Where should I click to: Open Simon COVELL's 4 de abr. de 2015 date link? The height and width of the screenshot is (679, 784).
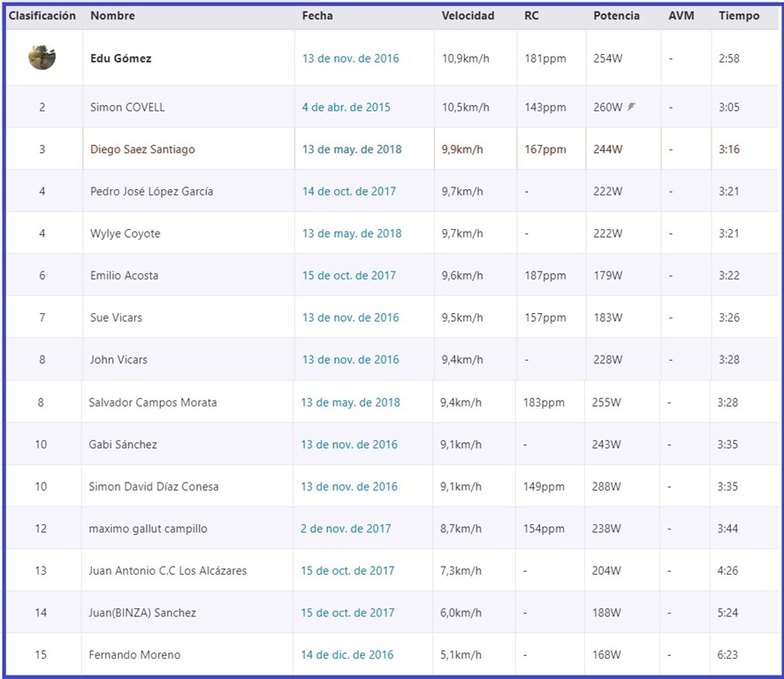[346, 108]
